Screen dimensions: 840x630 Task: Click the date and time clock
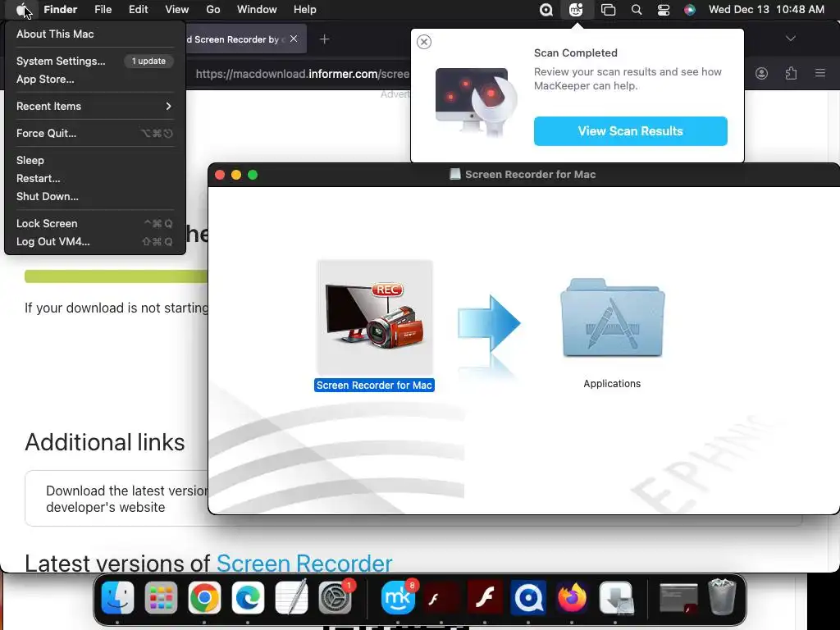pos(766,10)
